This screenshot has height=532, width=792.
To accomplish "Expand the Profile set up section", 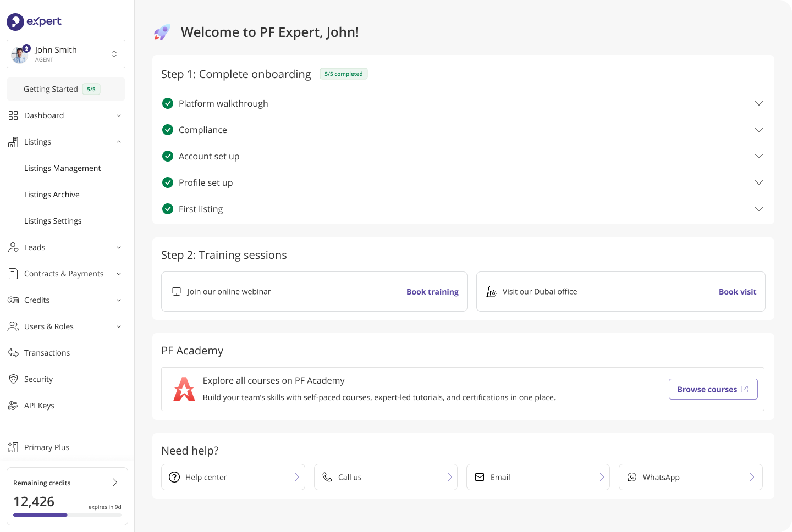I will (759, 182).
